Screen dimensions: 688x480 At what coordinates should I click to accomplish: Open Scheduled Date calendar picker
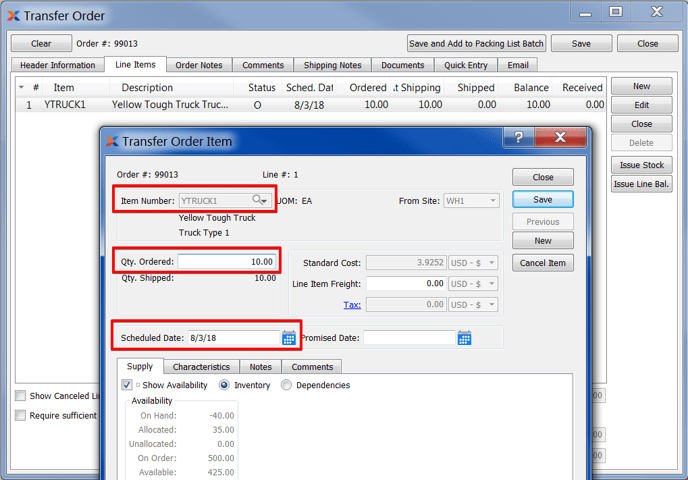[289, 338]
